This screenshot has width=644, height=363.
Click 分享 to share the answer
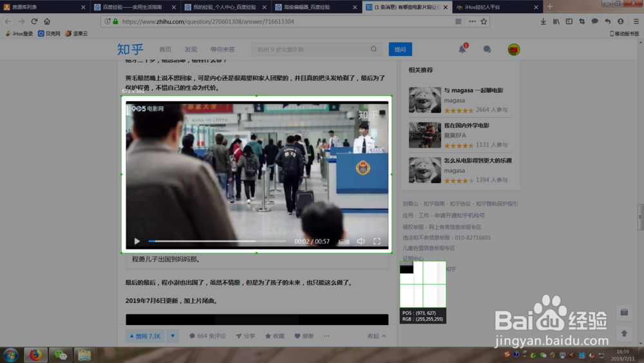(x=245, y=336)
